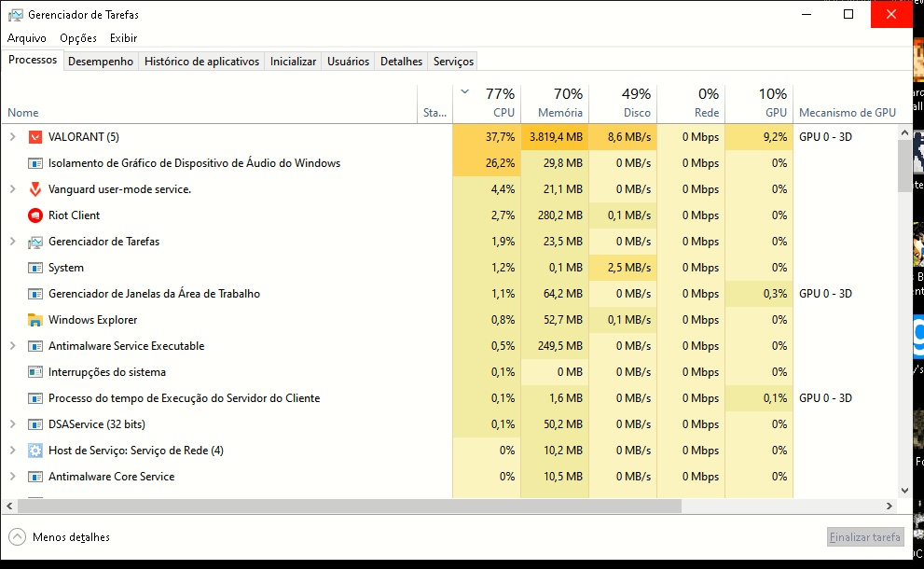
Task: Expand the VALORANT (5) process group
Action: click(12, 137)
